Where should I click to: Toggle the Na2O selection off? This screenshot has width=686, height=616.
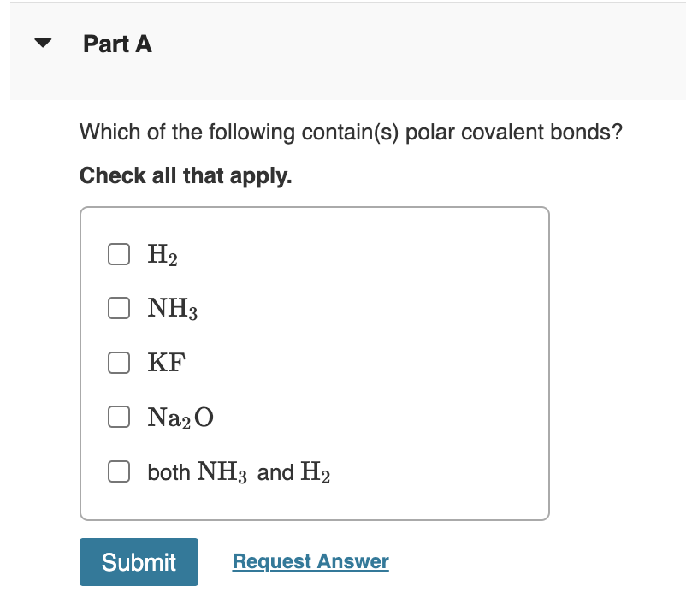[x=118, y=418]
